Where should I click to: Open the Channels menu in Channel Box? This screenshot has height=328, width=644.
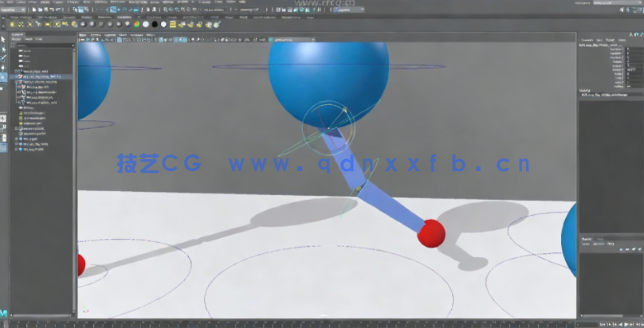587,40
